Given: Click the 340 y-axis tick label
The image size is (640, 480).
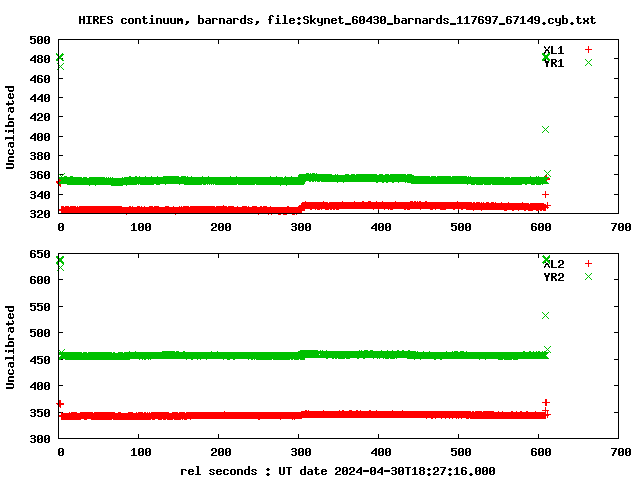Looking at the screenshot, I should point(40,195).
